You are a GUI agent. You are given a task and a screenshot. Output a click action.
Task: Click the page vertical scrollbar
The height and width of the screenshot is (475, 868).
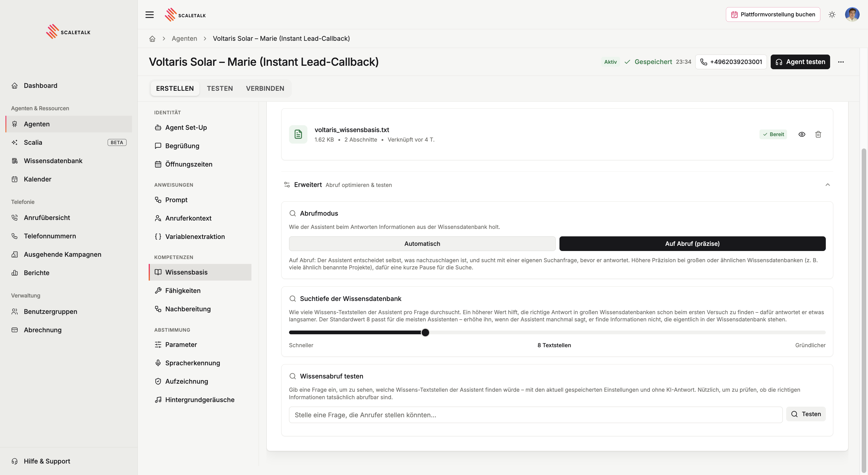[863, 310]
